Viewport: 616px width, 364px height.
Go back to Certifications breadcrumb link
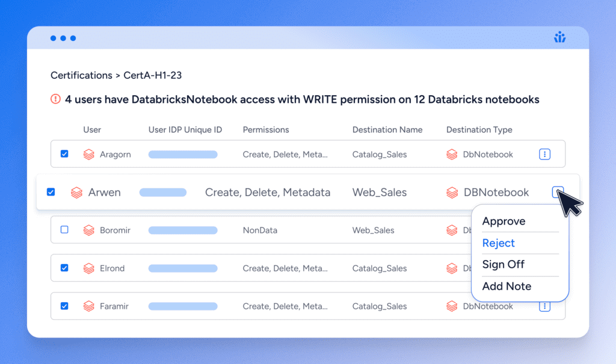point(81,75)
